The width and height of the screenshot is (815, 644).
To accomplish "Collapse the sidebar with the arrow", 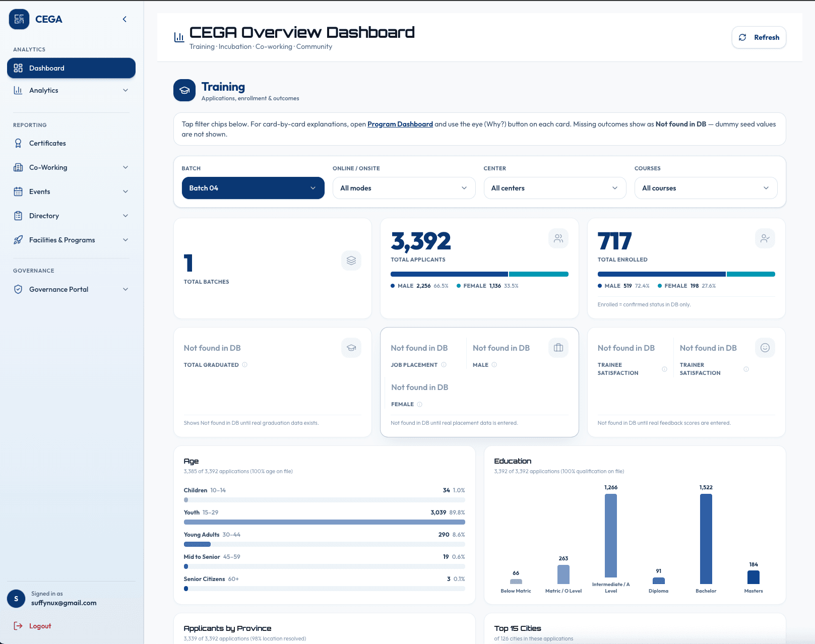I will pos(124,19).
